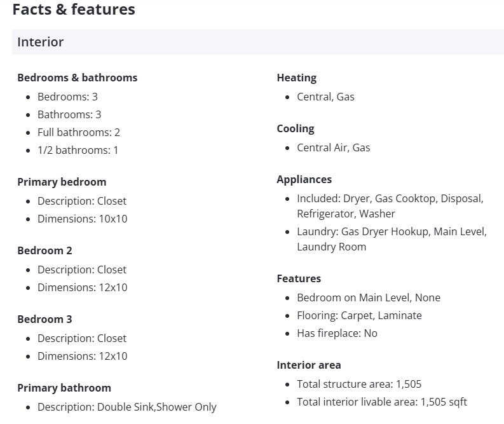
Task: Click the Primary bedroom subheading
Action: point(62,182)
